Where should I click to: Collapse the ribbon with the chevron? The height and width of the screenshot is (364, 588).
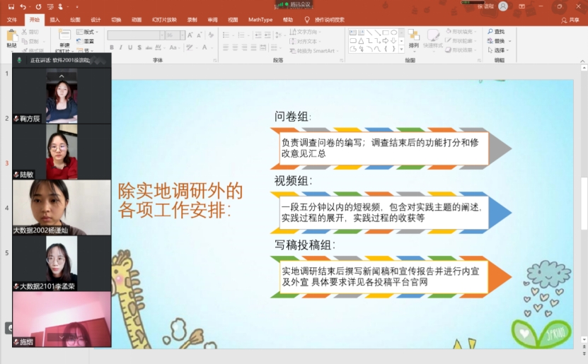tap(582, 61)
